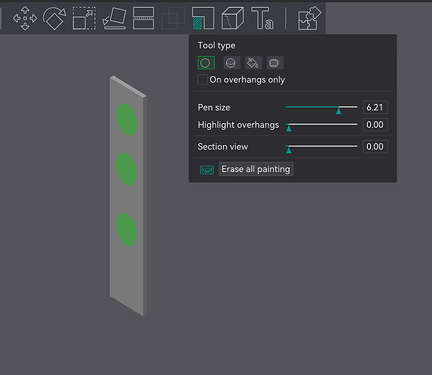Select the Scale tool icon
The height and width of the screenshot is (375, 432).
pos(84,18)
